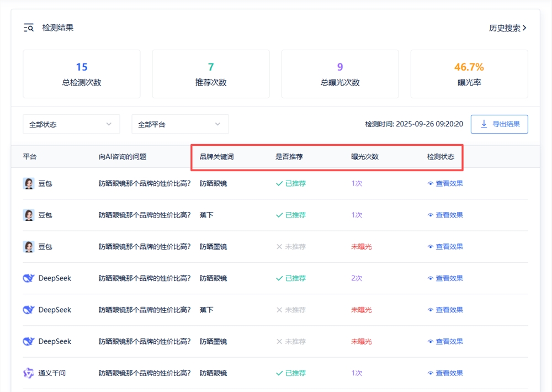Viewport: 552px width, 392px height.
Task: Click the 曝光率 card showing 46.7%
Action: [x=469, y=73]
